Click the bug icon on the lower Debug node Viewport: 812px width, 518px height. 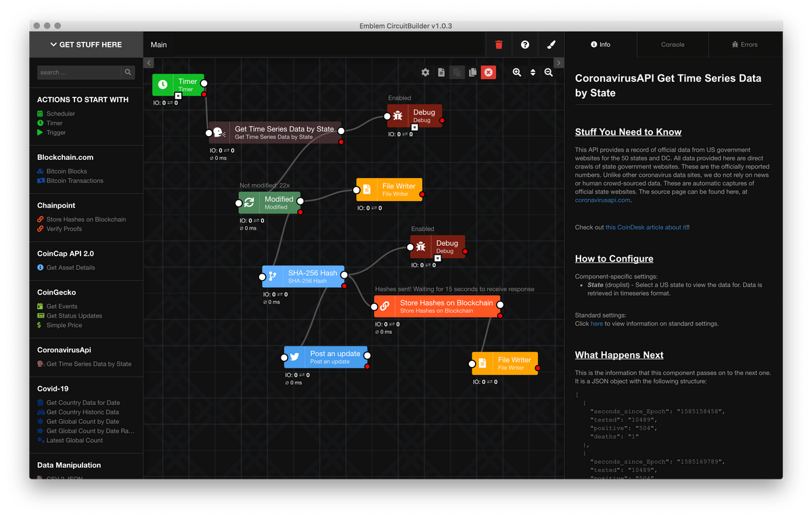[x=421, y=246]
